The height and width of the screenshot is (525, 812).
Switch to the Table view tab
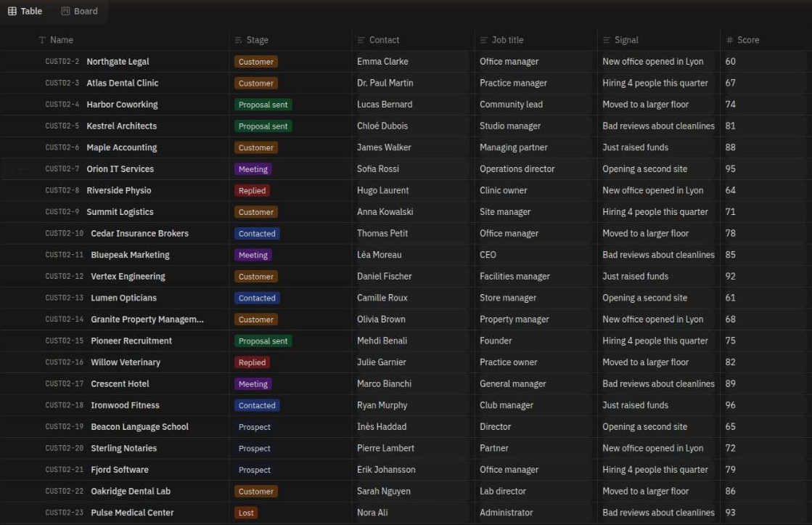point(25,11)
